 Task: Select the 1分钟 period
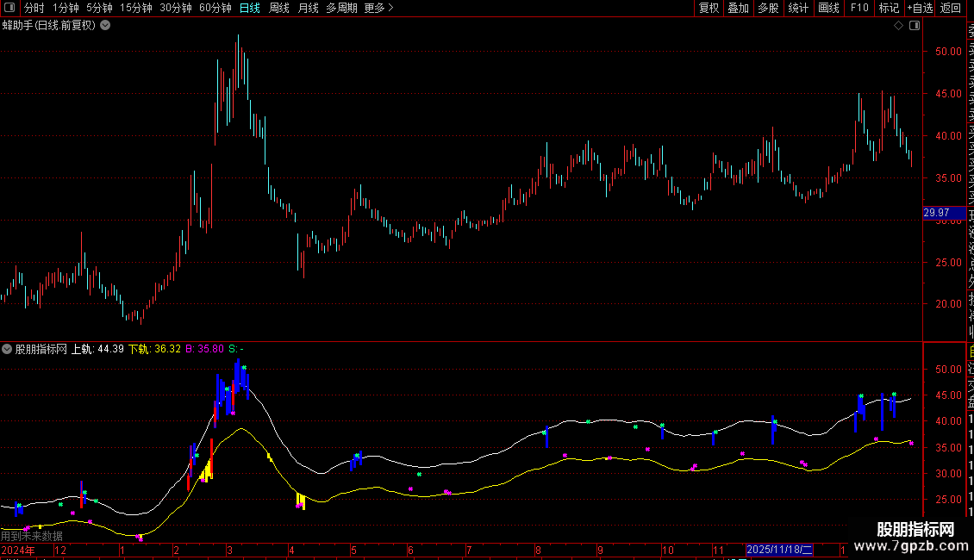pos(66,8)
